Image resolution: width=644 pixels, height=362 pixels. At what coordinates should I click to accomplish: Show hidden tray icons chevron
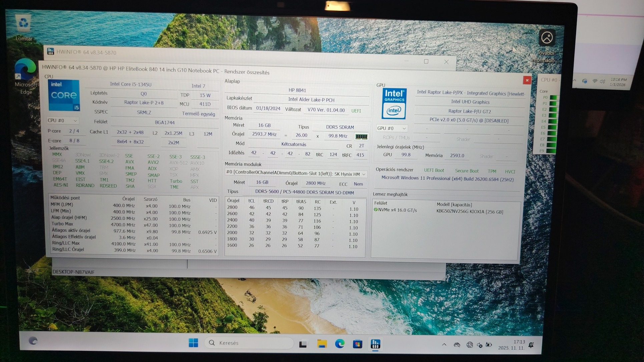pos(444,345)
